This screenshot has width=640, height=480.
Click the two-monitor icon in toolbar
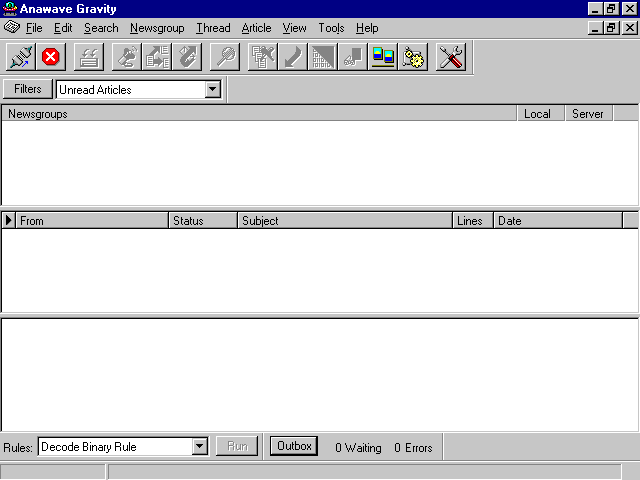click(383, 58)
